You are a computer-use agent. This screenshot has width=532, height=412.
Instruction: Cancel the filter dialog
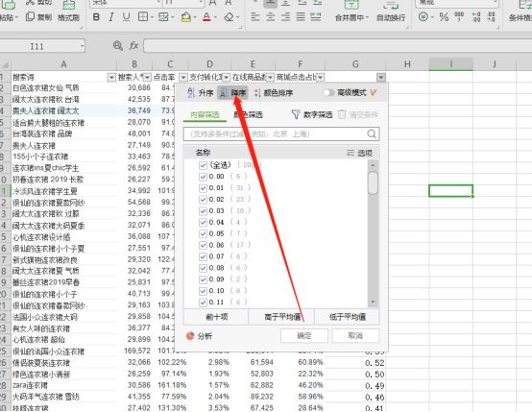coord(355,336)
